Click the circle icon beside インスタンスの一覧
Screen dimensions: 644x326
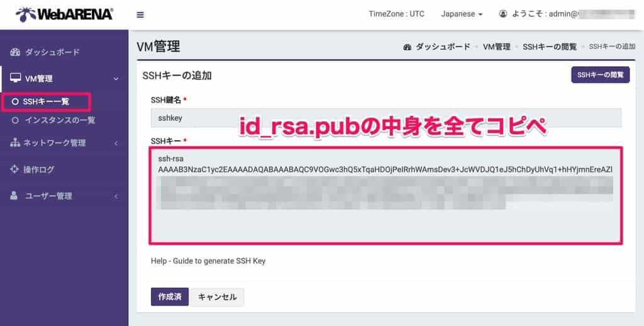pos(15,120)
